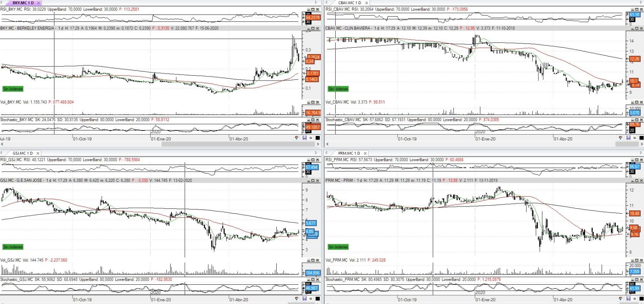Click 'Sin órdenes' on the GSJ.MC chart
644x304 pixels.
13,247
